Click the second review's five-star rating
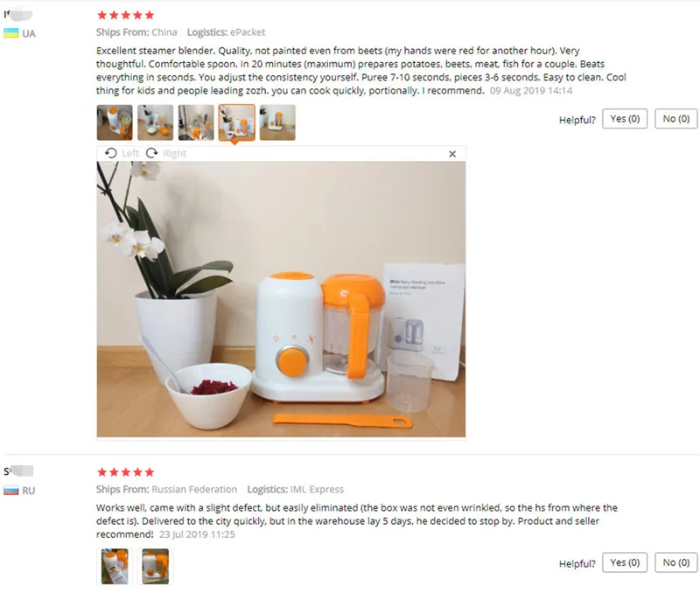This screenshot has height=593, width=700. point(125,472)
